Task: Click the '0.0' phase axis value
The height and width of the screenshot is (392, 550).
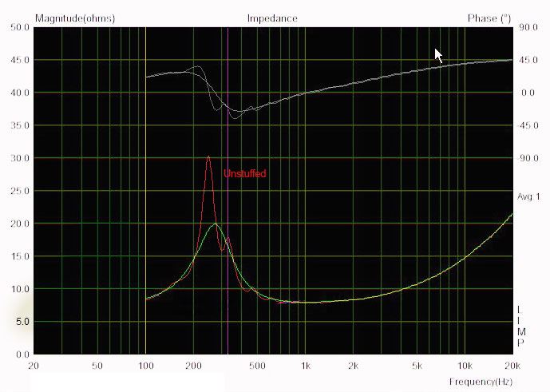Action: (x=528, y=93)
